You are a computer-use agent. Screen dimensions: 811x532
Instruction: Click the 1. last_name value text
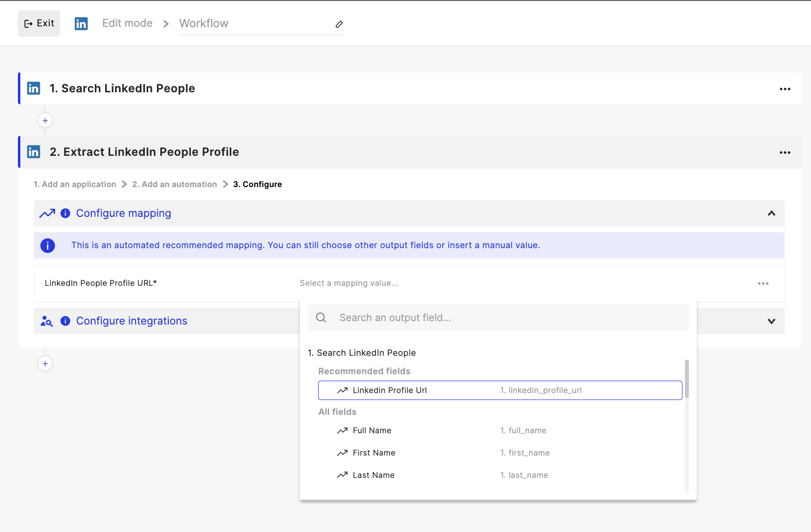click(x=524, y=475)
